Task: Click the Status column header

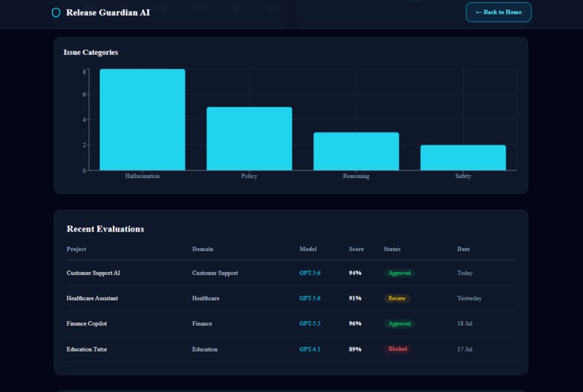Action: 392,250
